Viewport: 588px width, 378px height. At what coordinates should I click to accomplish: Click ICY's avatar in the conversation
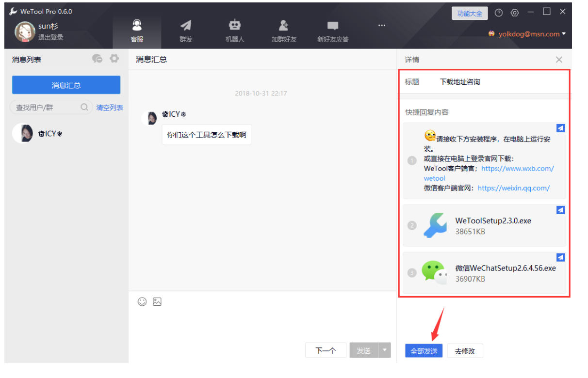pyautogui.click(x=149, y=118)
